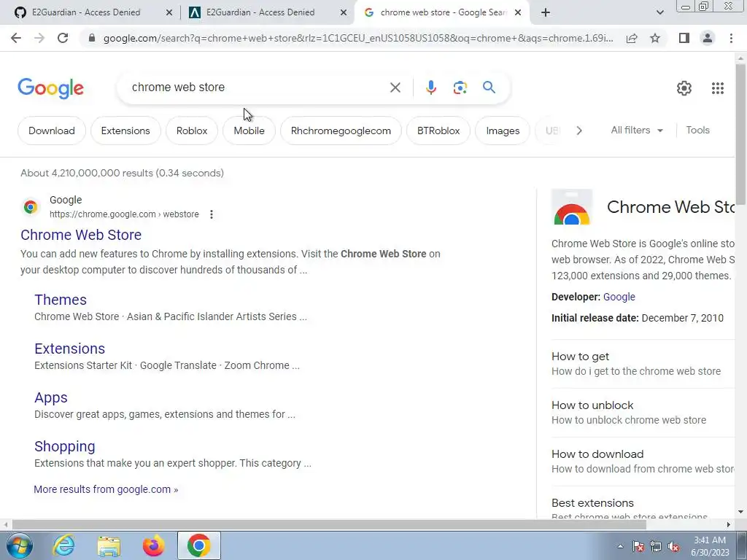Close the chrome web store search tab

519,12
